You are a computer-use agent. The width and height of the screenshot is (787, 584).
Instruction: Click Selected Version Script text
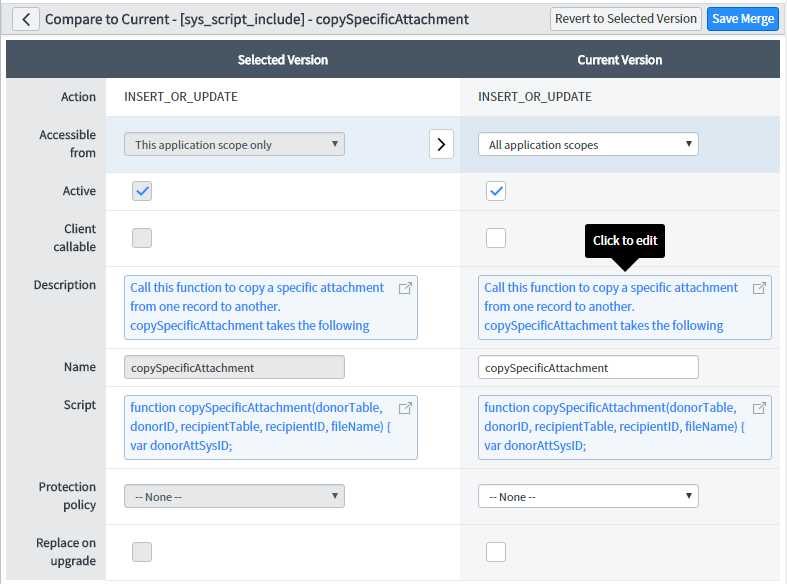(260, 426)
